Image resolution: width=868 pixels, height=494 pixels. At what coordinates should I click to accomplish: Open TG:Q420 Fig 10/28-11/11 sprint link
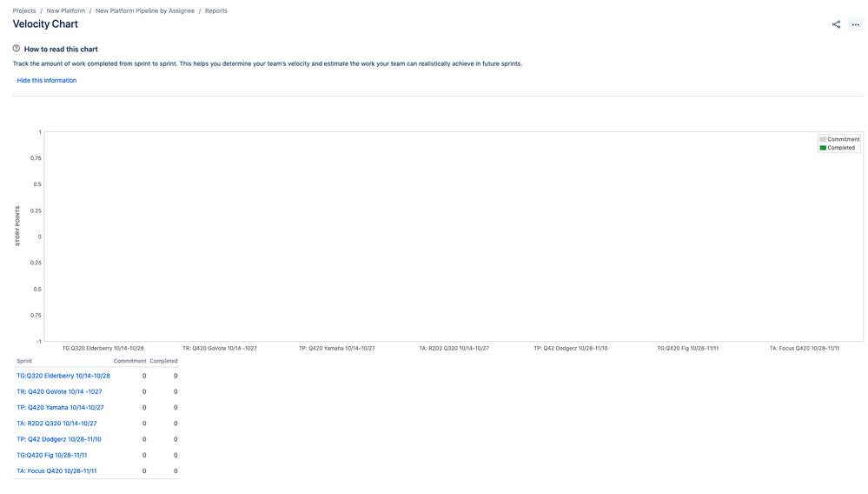(52, 455)
